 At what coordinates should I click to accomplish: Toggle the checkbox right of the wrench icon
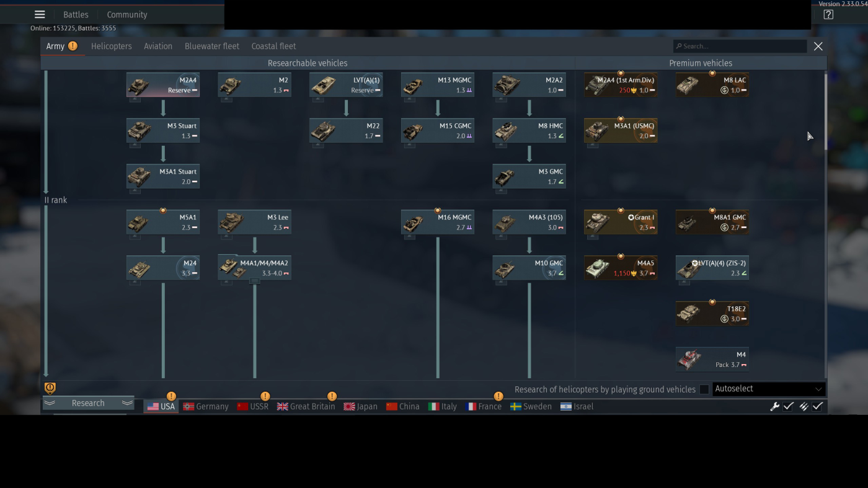click(789, 407)
